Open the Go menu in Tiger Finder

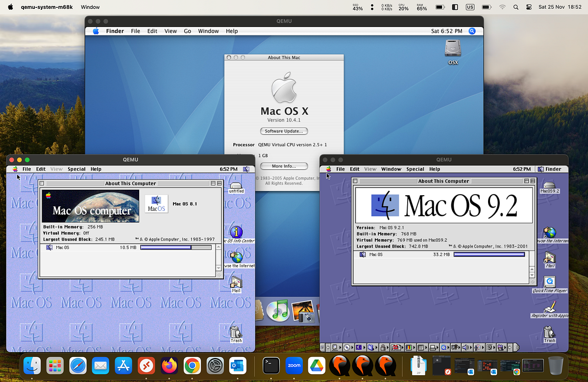coord(187,31)
